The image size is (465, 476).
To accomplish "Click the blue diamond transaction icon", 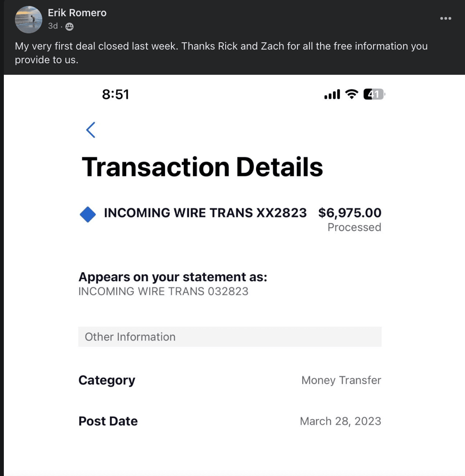I will [88, 214].
